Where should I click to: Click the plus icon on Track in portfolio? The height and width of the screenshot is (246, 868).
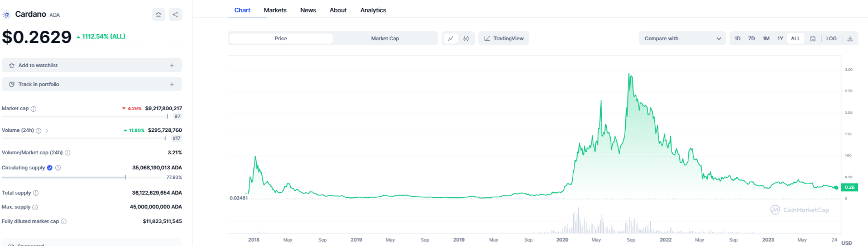(172, 84)
